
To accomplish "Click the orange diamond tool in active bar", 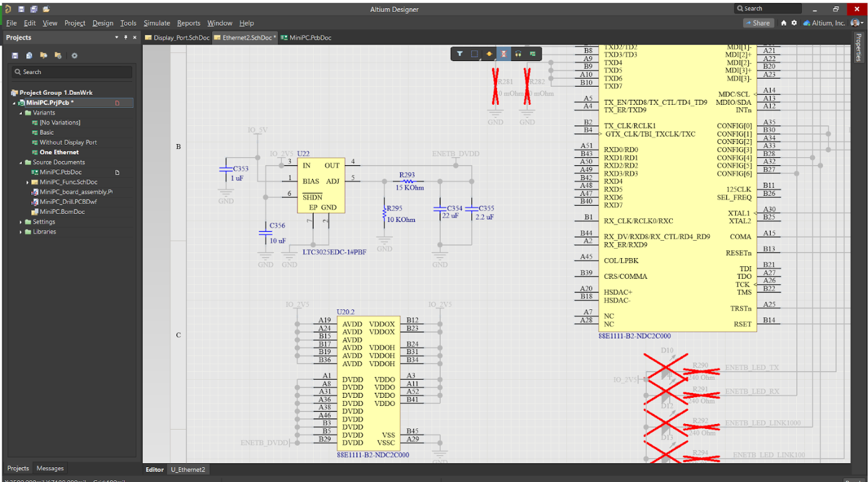I will tap(489, 54).
